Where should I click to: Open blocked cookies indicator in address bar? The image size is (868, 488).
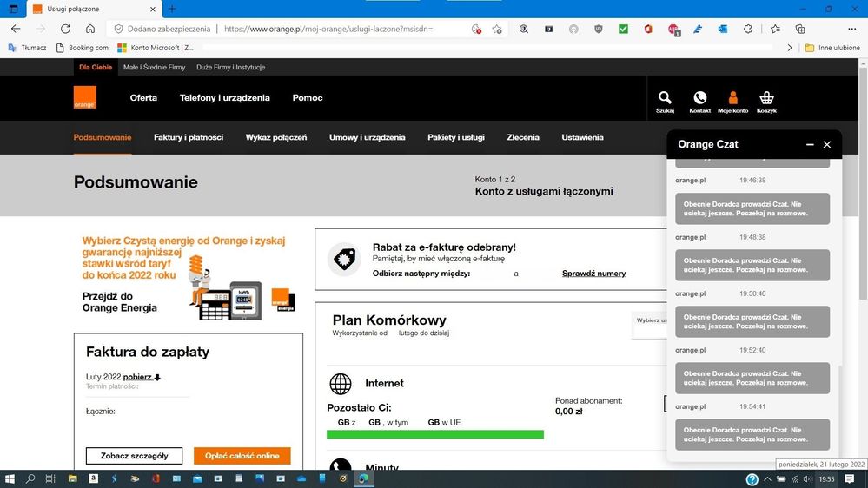point(476,29)
